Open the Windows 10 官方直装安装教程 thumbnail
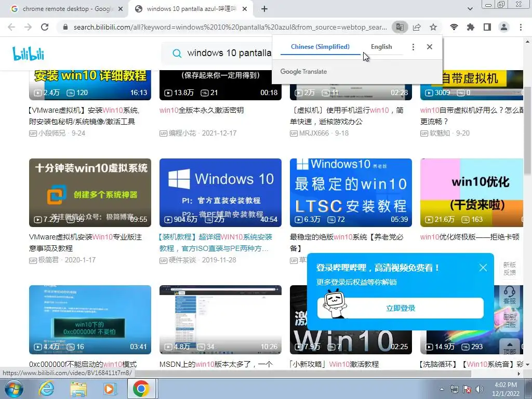The height and width of the screenshot is (399, 532). [220, 193]
